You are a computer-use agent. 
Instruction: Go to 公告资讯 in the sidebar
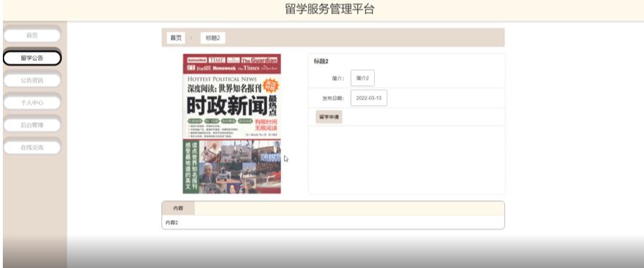32,80
